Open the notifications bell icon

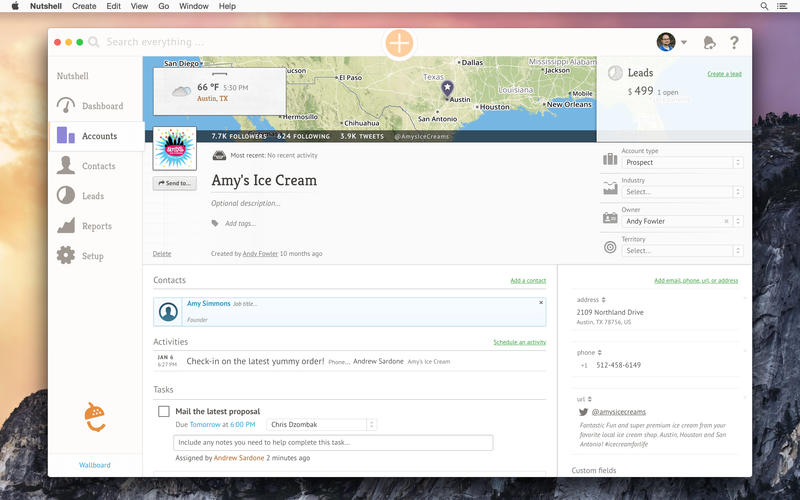(709, 42)
